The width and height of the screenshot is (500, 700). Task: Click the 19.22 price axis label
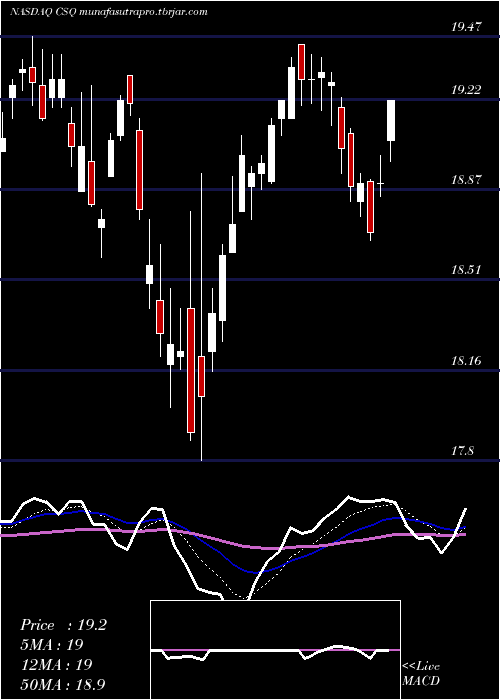pyautogui.click(x=466, y=90)
